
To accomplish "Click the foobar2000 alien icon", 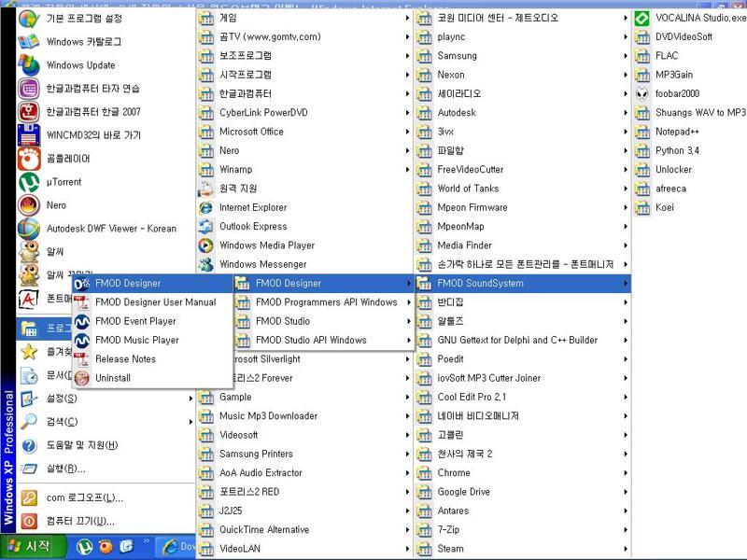I will (642, 94).
